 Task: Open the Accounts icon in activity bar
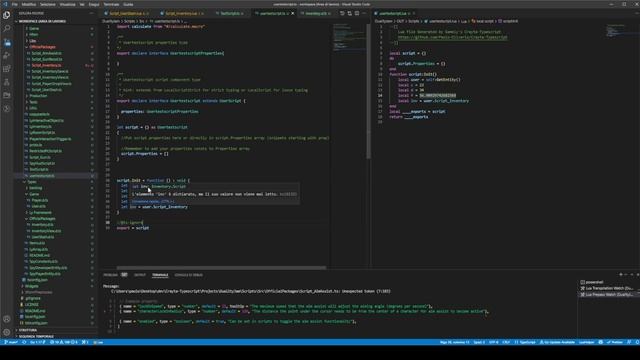coord(7,319)
